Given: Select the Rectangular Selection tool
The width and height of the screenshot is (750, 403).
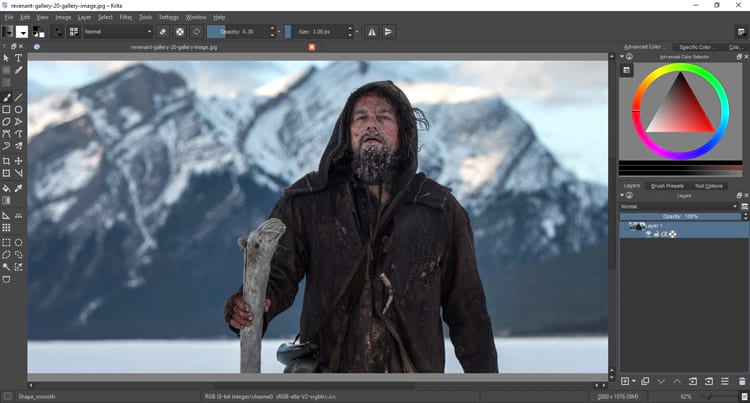Looking at the screenshot, I should (6, 243).
